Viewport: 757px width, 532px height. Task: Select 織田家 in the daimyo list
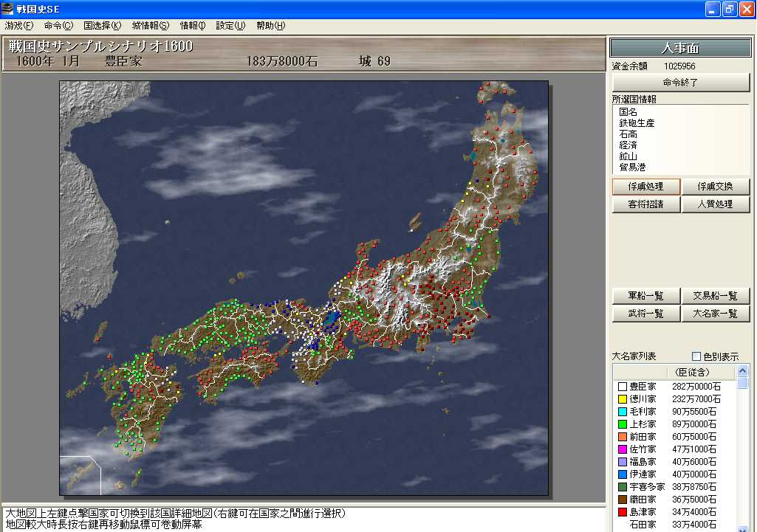pyautogui.click(x=643, y=500)
